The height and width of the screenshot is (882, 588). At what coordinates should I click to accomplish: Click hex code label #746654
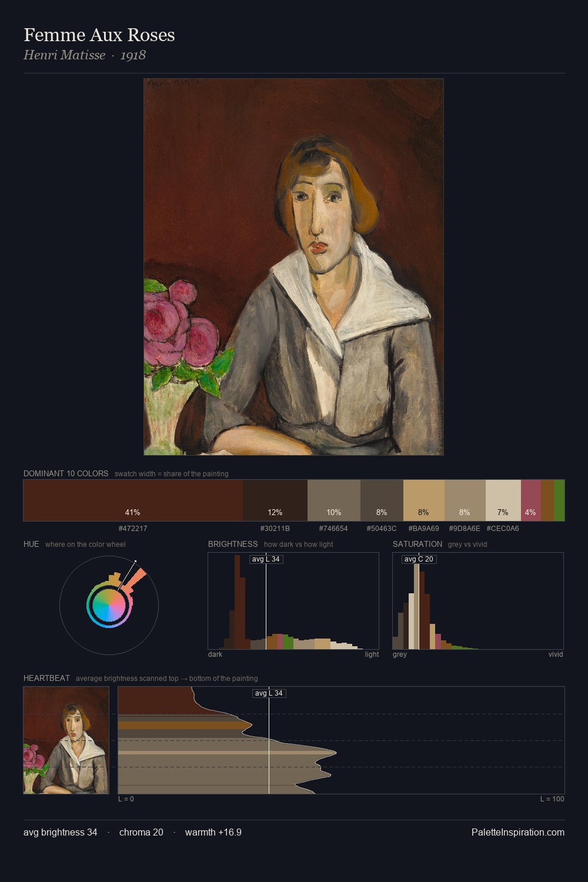[333, 529]
